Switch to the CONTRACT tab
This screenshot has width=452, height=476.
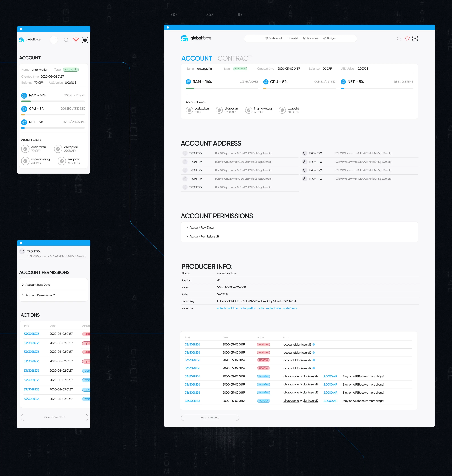coord(234,58)
